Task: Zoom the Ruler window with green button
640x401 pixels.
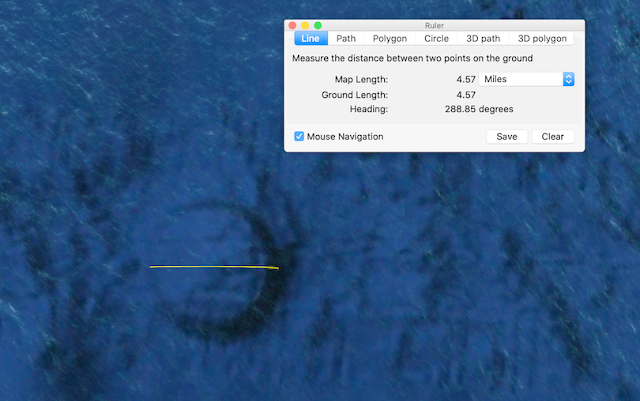Action: (318, 25)
